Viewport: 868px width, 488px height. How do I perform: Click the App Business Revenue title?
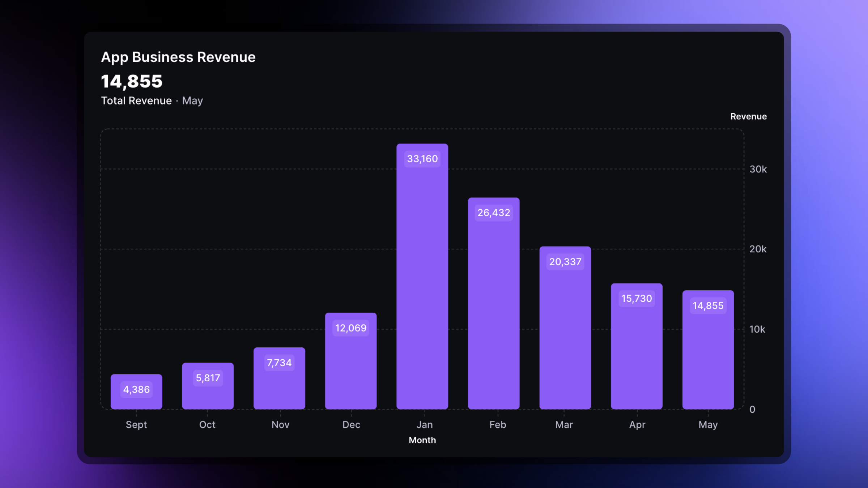pyautogui.click(x=178, y=57)
